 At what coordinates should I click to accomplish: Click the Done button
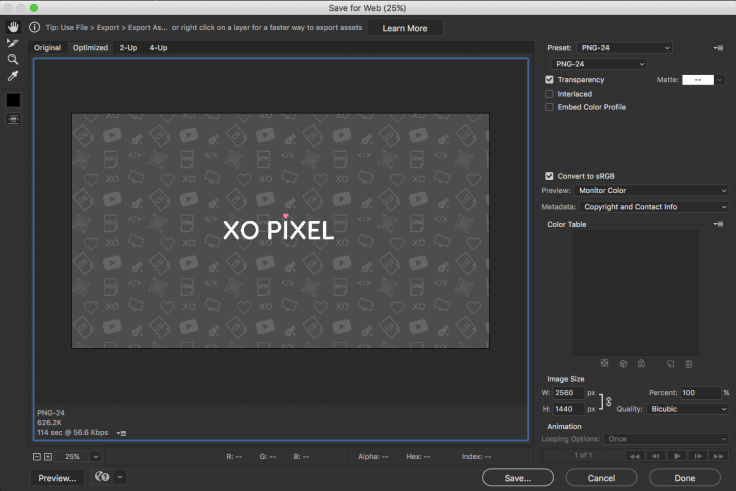pyautogui.click(x=685, y=478)
